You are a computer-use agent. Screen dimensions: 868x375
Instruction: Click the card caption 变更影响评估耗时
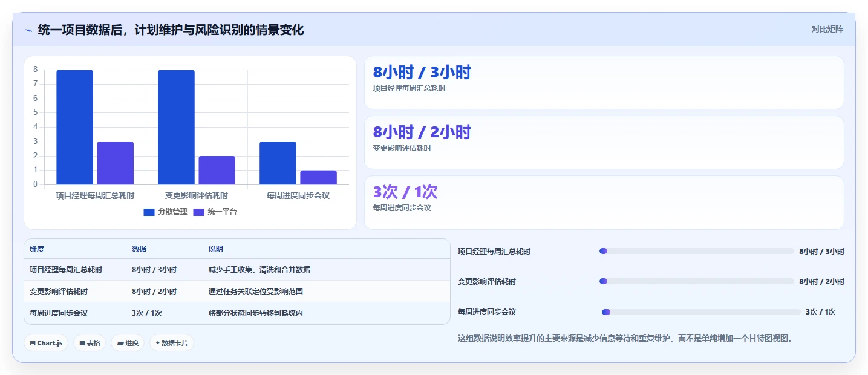click(402, 148)
